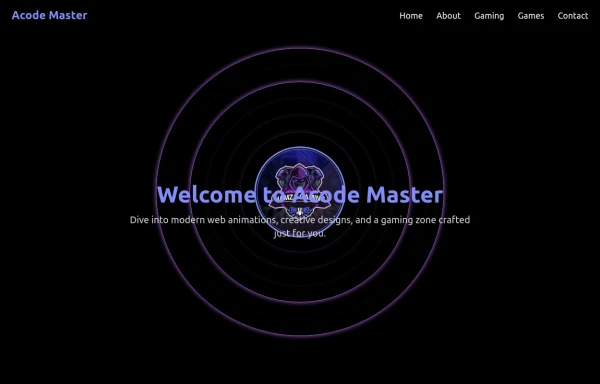Open the Home nav link

coord(411,16)
